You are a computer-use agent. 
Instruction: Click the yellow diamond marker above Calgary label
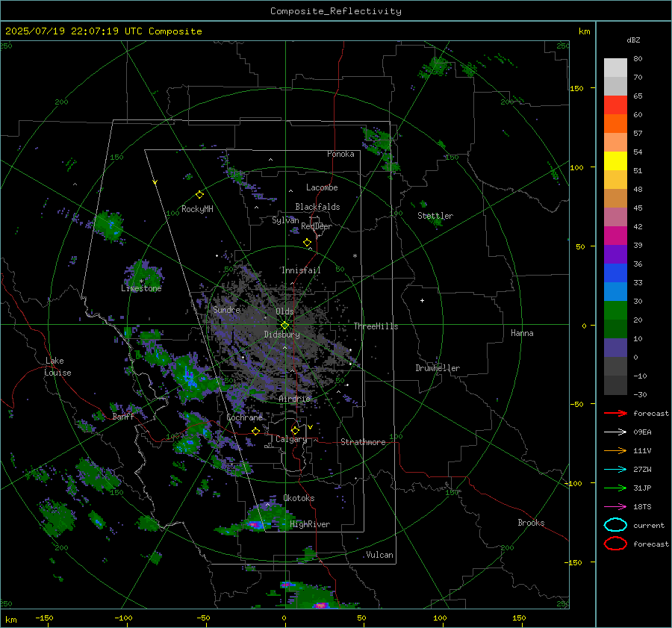[295, 430]
